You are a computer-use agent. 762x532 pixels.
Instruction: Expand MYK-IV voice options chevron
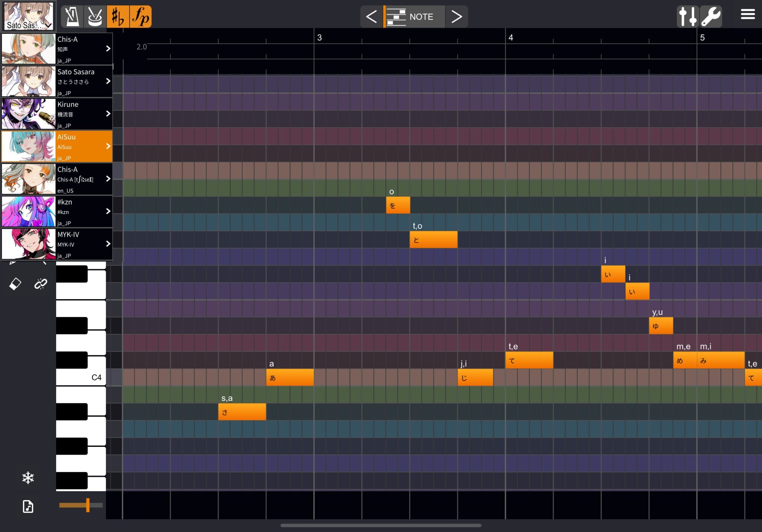pos(108,244)
